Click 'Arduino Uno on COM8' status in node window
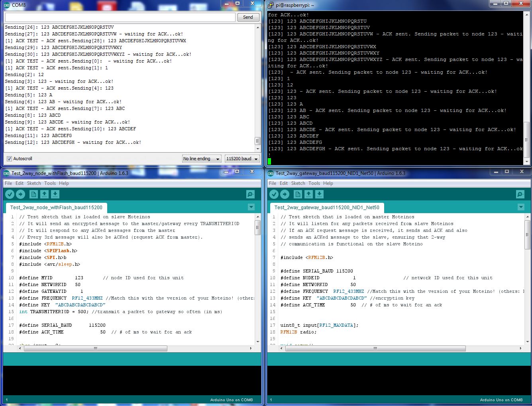The image size is (532, 406). [232, 400]
